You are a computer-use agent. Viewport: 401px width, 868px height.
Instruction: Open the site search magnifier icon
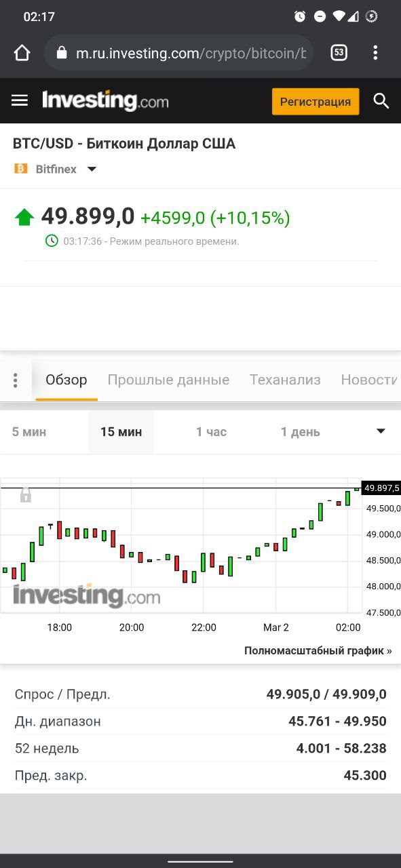tap(381, 101)
